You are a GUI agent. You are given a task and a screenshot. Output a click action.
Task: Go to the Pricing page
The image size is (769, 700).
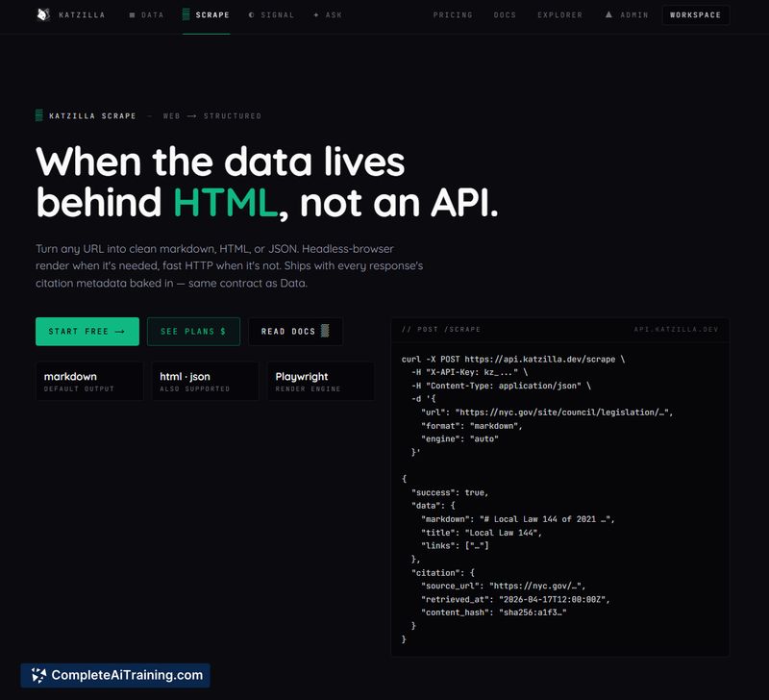tap(453, 15)
